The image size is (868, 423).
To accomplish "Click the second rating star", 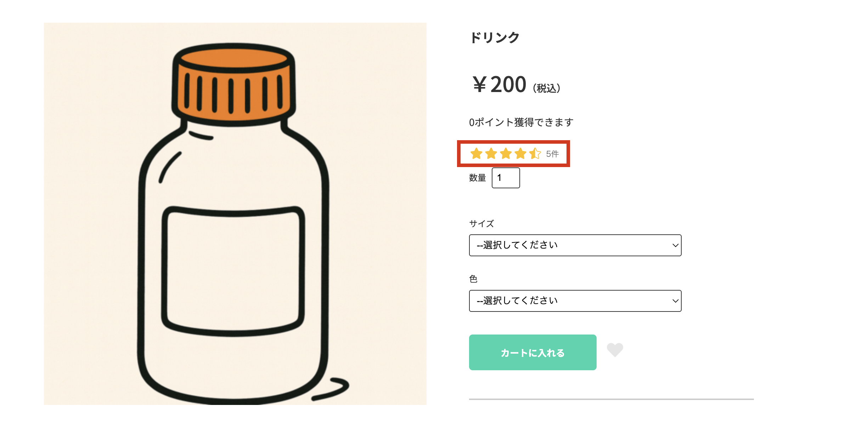I will (x=491, y=154).
